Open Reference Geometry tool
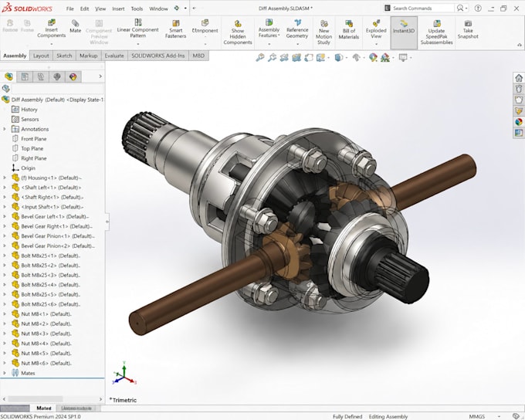The height and width of the screenshot is (420, 525). (x=297, y=28)
